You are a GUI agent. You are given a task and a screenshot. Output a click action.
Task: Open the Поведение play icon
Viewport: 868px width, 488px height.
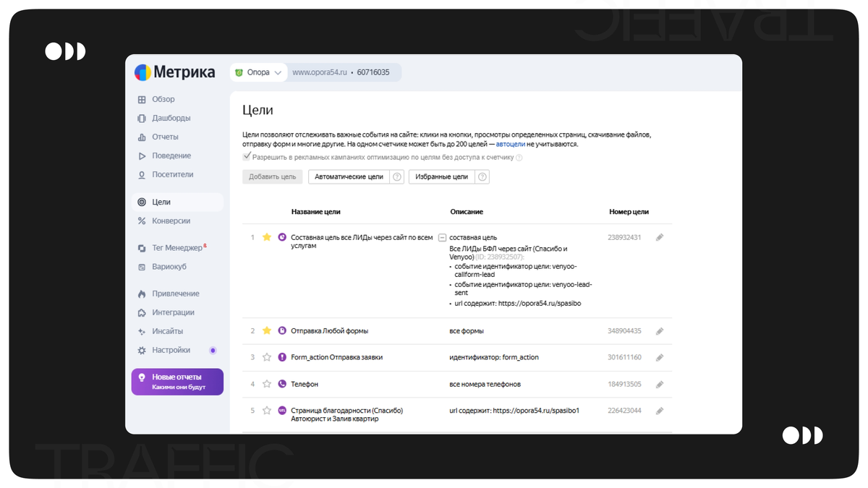pos(142,156)
